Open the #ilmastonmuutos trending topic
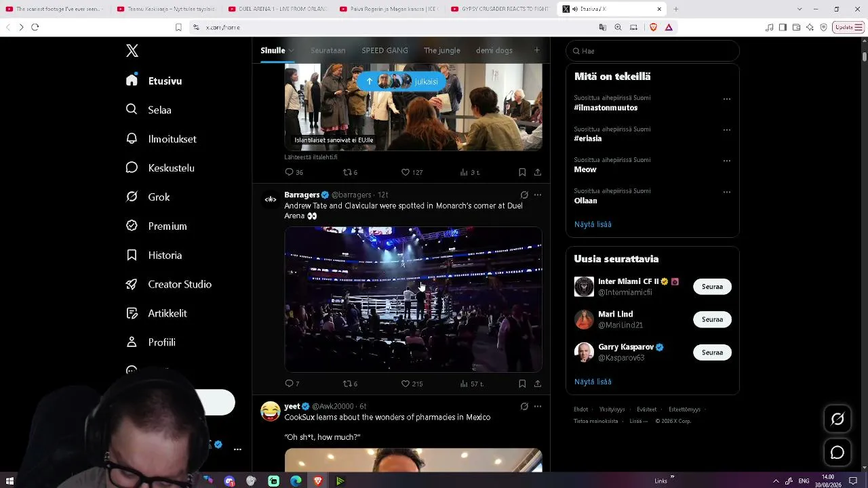The image size is (868, 488). click(x=606, y=108)
